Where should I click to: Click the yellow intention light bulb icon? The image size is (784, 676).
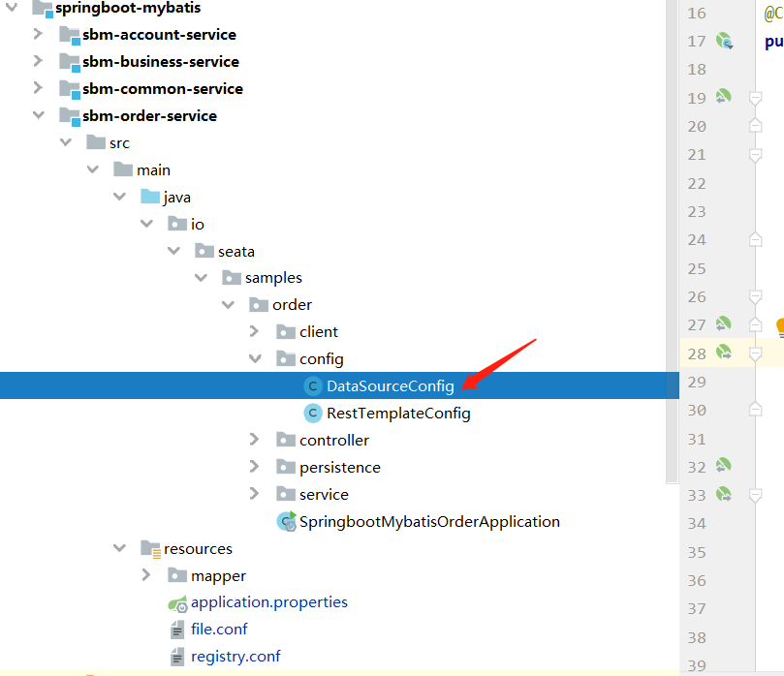coord(780,327)
